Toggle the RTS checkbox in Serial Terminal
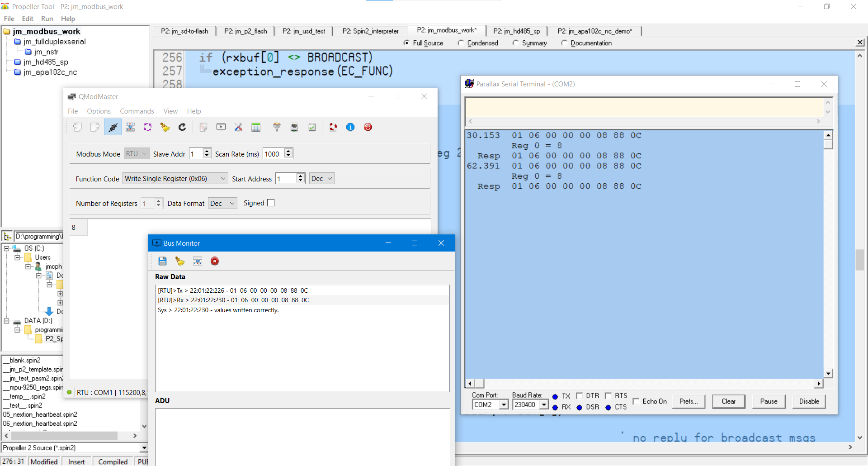The width and height of the screenshot is (868, 466). [608, 396]
